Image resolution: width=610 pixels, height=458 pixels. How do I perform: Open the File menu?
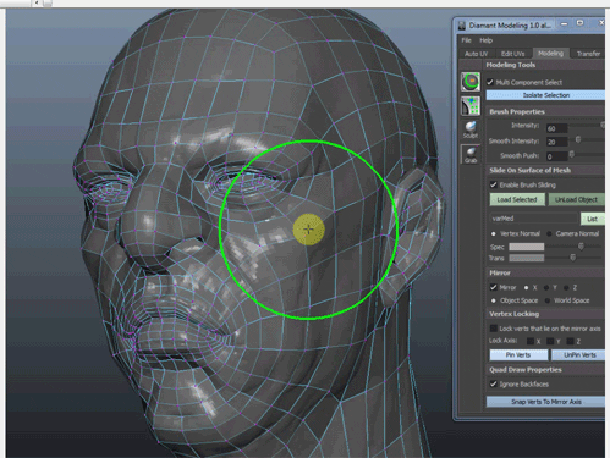(x=466, y=40)
